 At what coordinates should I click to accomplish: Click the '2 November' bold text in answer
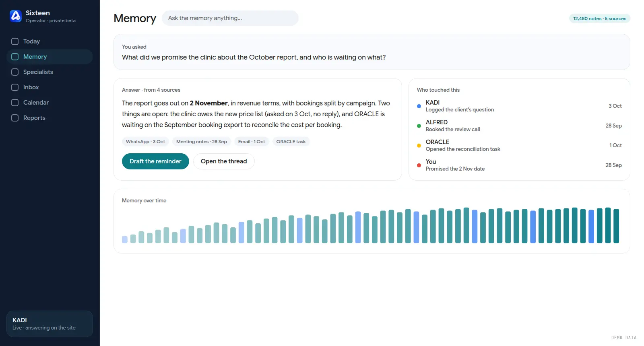[209, 103]
